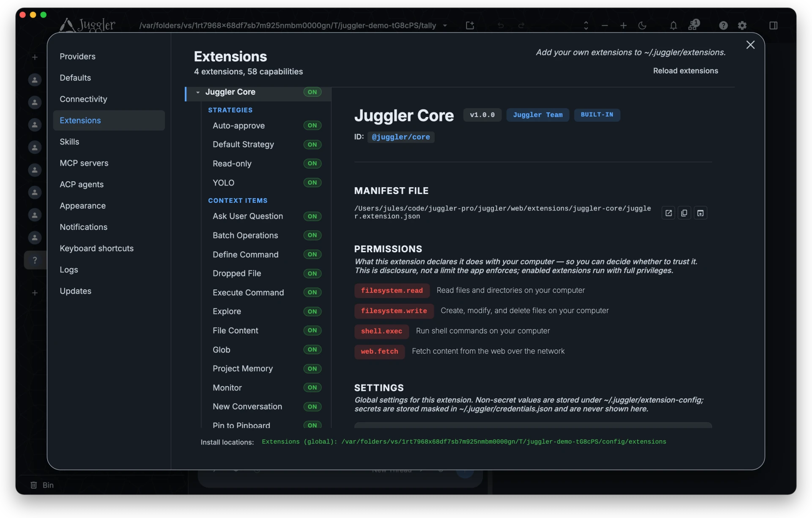This screenshot has width=812, height=518.
Task: Reveal manifest file in file browser
Action: [700, 213]
